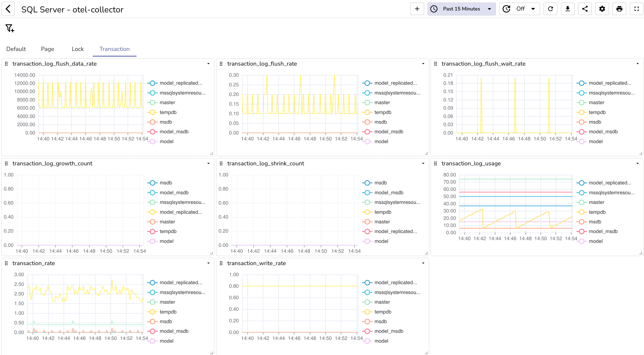Click the print dashboard icon
The width and height of the screenshot is (644, 355).
pyautogui.click(x=619, y=9)
